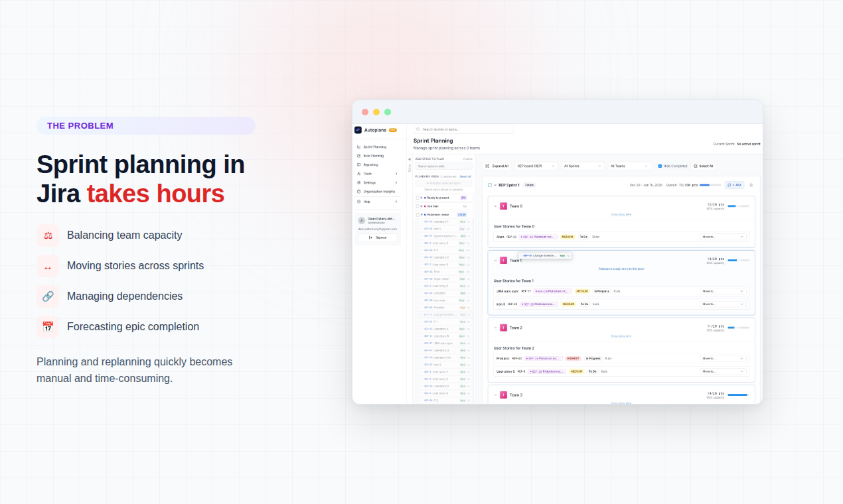The width and height of the screenshot is (843, 504).
Task: Click the pink Team 2 avatar icon
Action: coord(503,328)
